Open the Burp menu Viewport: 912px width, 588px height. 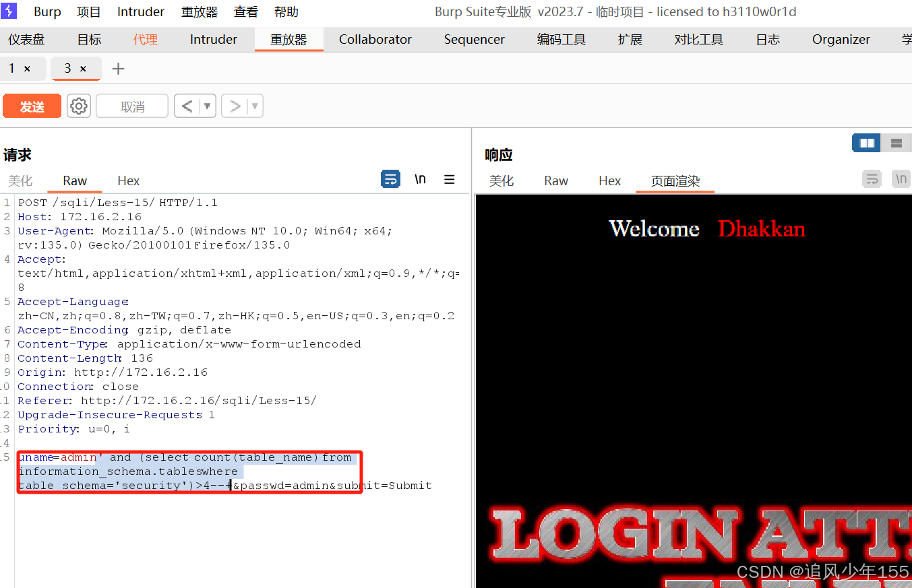pos(47,11)
